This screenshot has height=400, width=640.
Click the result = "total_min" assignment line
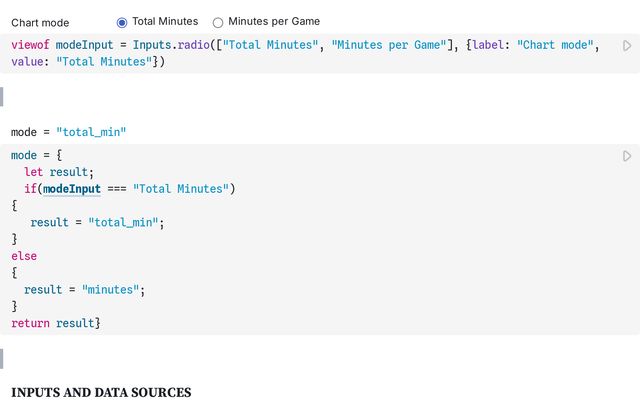[97, 222]
